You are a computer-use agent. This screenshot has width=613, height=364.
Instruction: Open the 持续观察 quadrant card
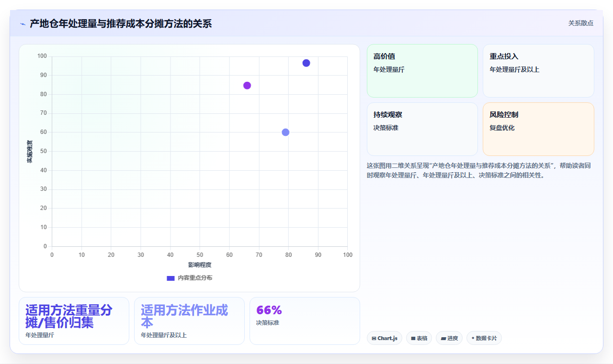point(422,129)
